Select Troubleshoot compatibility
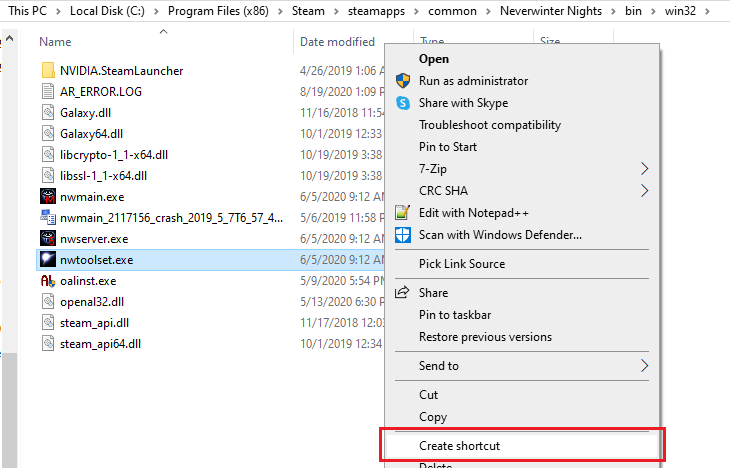Image resolution: width=730 pixels, height=468 pixels. point(490,125)
